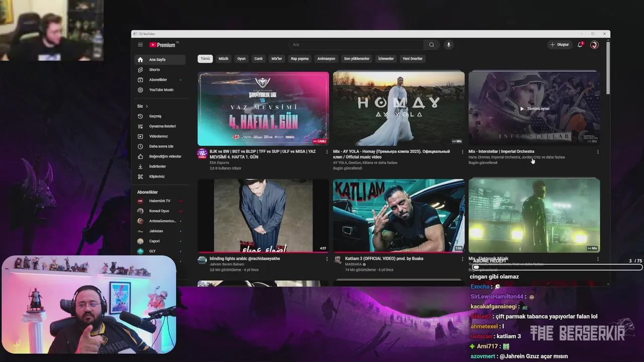Open Ana Sayfa in the sidebar

tap(160, 59)
